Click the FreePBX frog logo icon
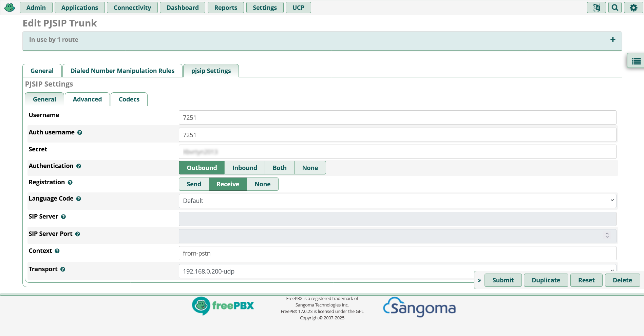644x336 pixels. 10,7
